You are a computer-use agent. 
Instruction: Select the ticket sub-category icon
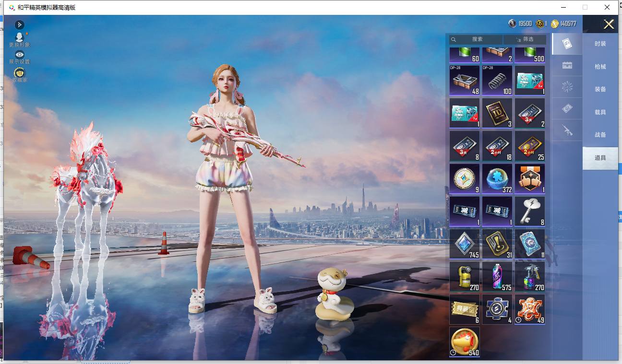point(567,109)
